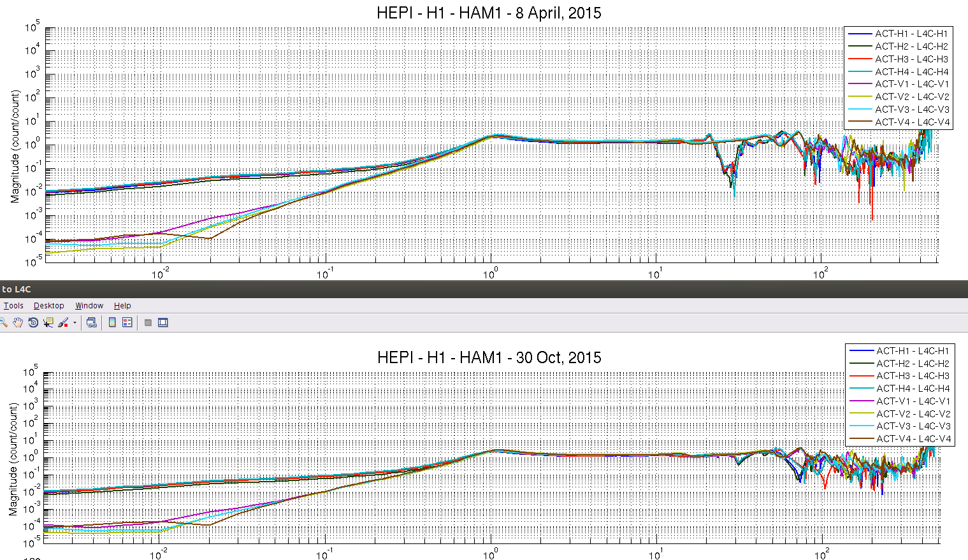Open the Tools menu
Image resolution: width=968 pixels, height=560 pixels.
13,306
